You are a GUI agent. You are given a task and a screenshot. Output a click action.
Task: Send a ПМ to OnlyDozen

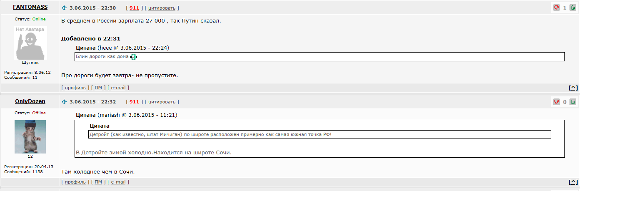coord(98,182)
